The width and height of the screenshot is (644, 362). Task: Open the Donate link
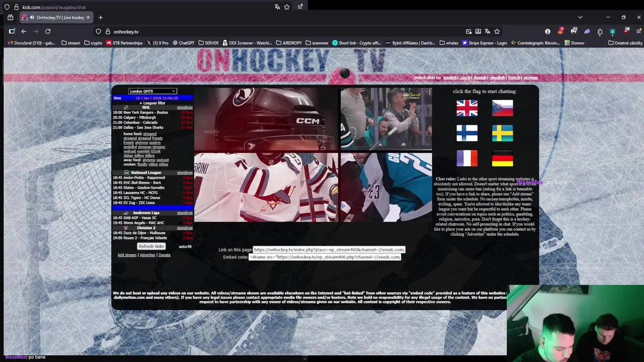click(x=165, y=255)
